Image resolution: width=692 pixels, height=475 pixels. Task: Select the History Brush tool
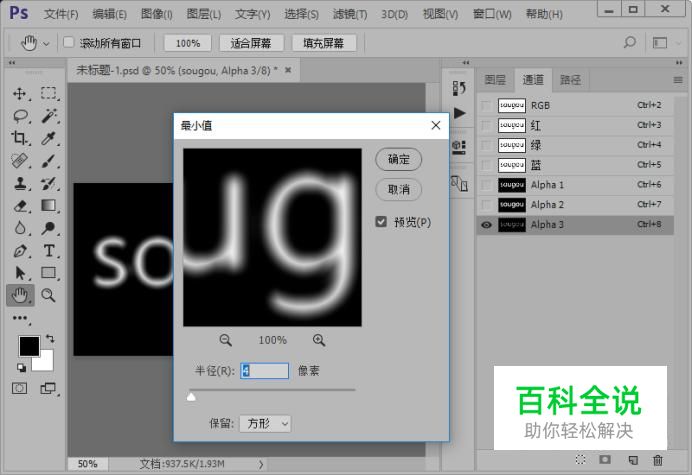tap(48, 183)
